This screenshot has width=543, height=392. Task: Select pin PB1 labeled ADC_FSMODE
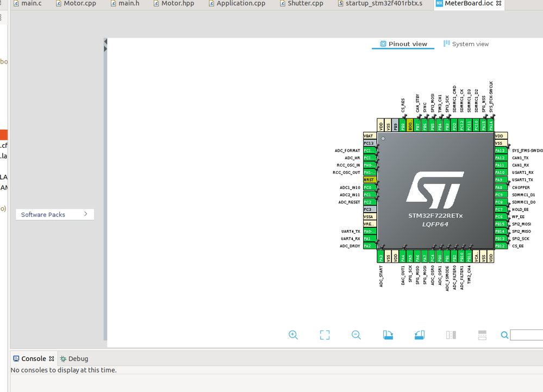pos(447,257)
